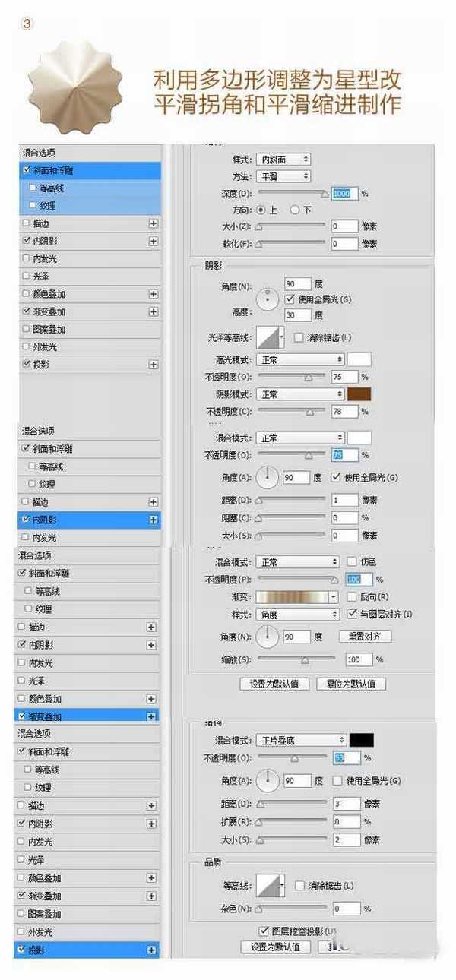Viewport: 456px width, 980px height.
Task: Open the 高光模式 dropdown
Action: click(300, 359)
